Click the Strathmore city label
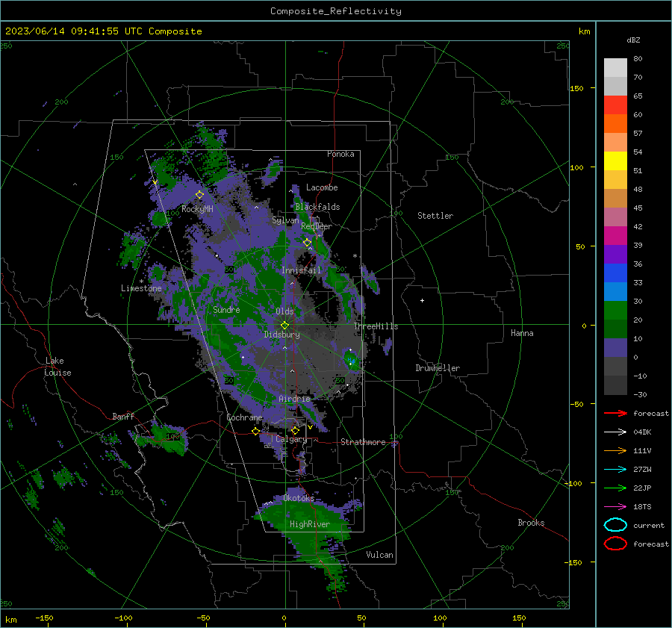 (x=363, y=442)
